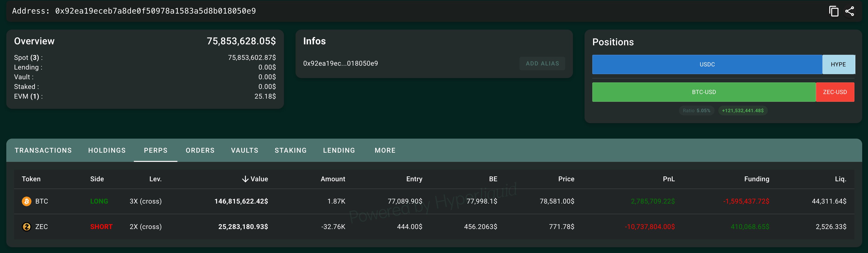868x253 pixels.
Task: Click the +121,532,441.48$ chip
Action: coord(743,111)
